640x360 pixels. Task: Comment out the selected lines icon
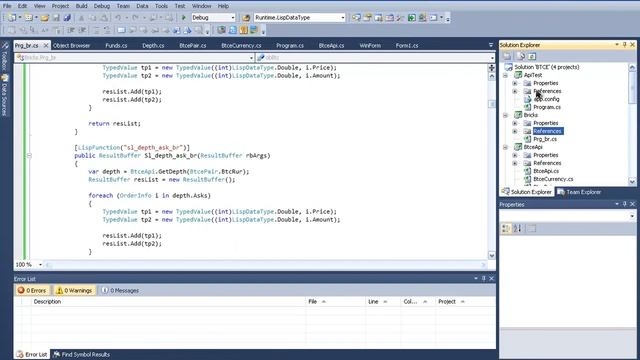click(x=96, y=30)
